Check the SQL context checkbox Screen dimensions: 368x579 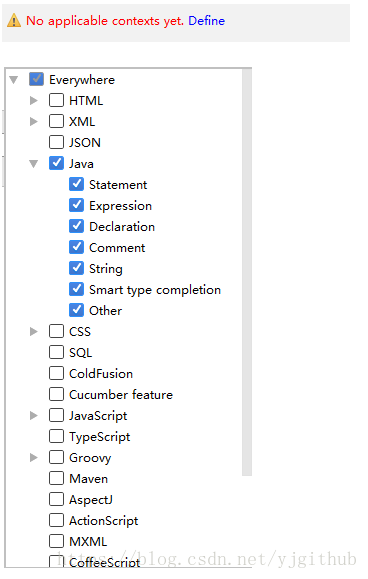pos(56,352)
